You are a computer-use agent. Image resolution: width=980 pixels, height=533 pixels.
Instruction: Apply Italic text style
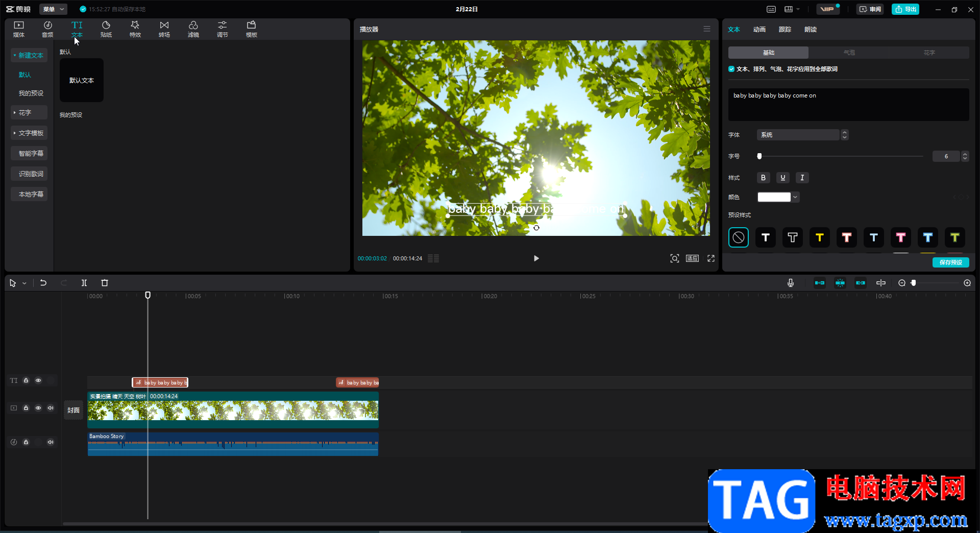point(802,178)
